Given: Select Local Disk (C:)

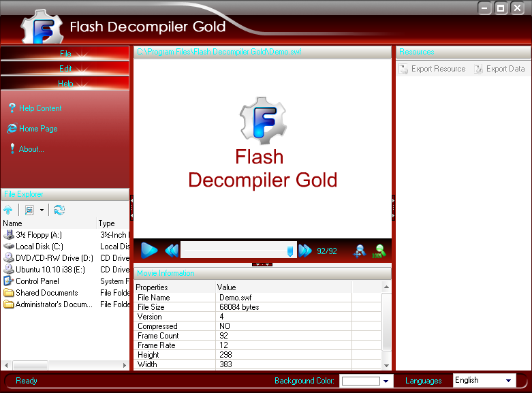Looking at the screenshot, I should click(x=39, y=247).
